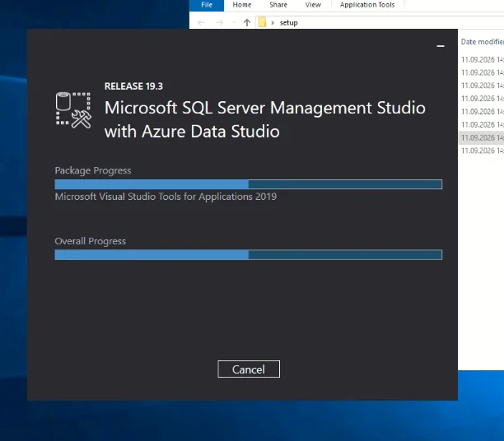Click the setup path in address bar
This screenshot has height=441, width=504.
coord(288,23)
